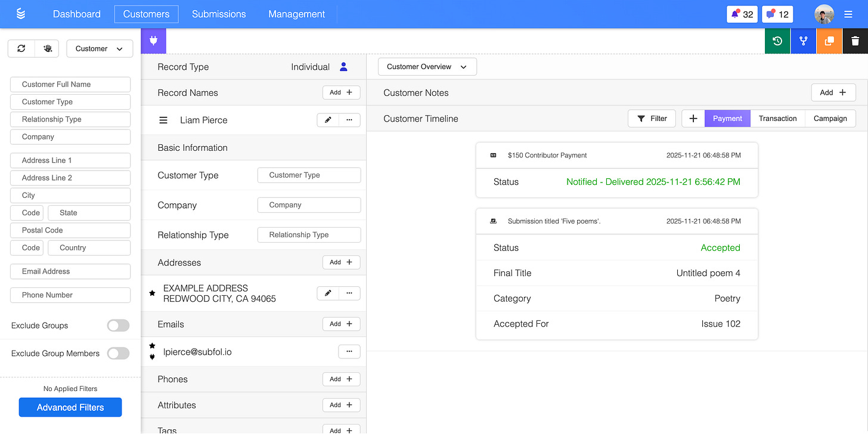Screen dimensions: 868x434
Task: Add a new Record Name
Action: pyautogui.click(x=342, y=92)
